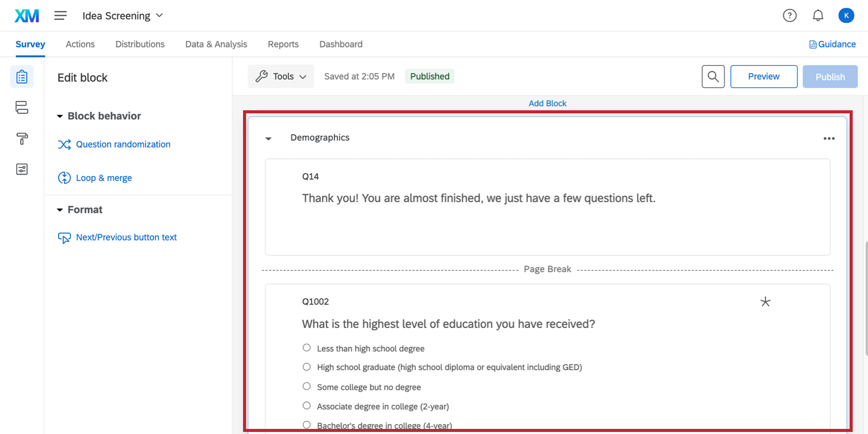This screenshot has width=868, height=434.
Task: Click the Q14 question text
Action: (x=478, y=198)
